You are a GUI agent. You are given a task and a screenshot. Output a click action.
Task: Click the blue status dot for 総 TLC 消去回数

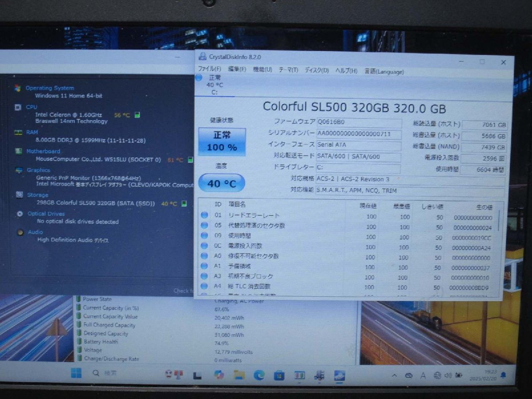tap(204, 286)
